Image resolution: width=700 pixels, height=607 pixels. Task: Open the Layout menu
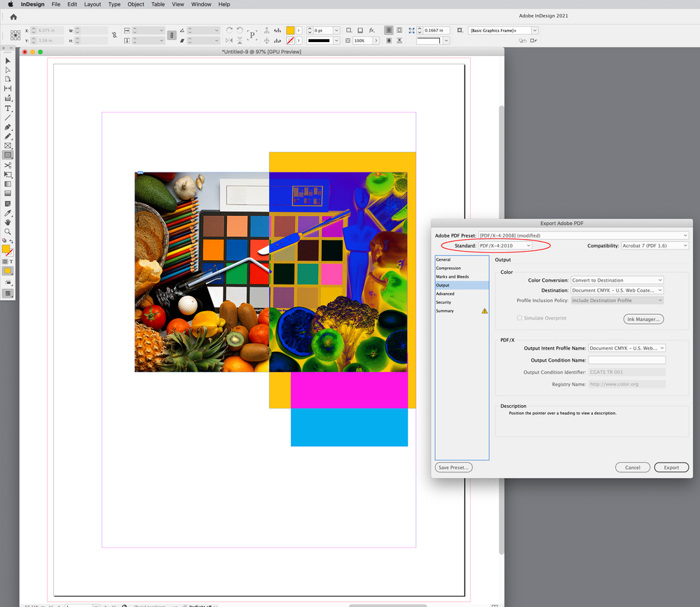tap(92, 4)
